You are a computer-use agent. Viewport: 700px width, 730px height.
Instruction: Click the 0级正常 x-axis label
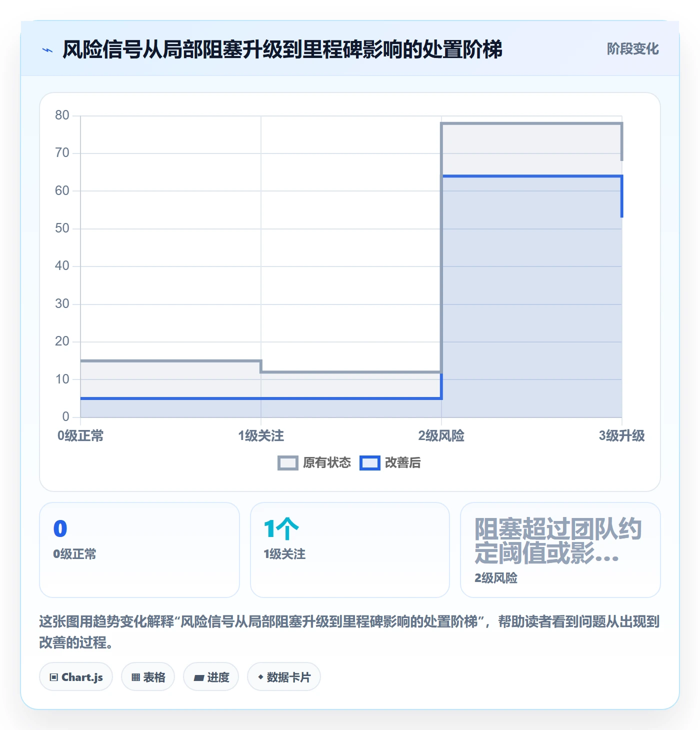(80, 436)
